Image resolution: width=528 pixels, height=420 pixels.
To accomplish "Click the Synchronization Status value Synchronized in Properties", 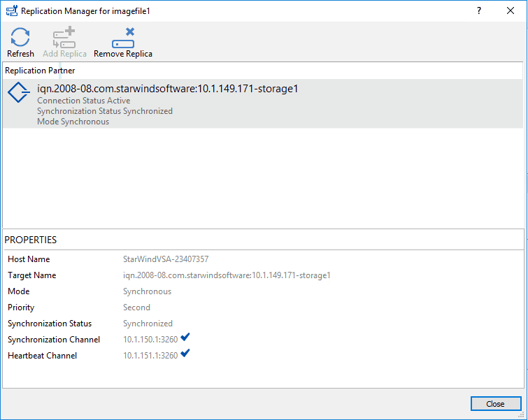I will tap(148, 324).
